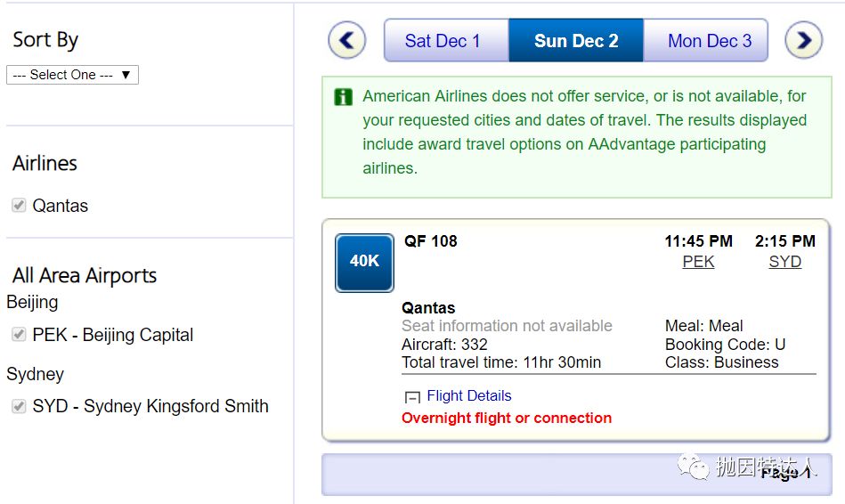
Task: Click the QF 108 flight number
Action: click(x=430, y=240)
